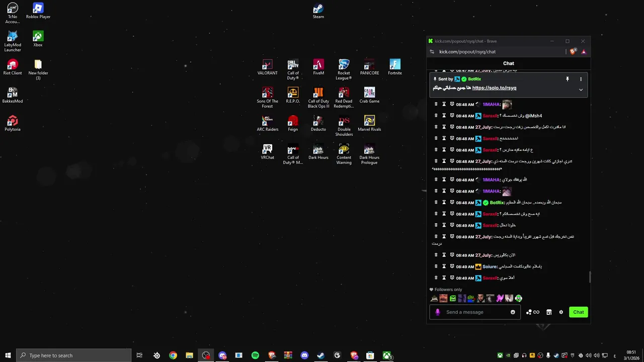Open the Windows Start menu
The width and height of the screenshot is (644, 362).
[x=8, y=355]
